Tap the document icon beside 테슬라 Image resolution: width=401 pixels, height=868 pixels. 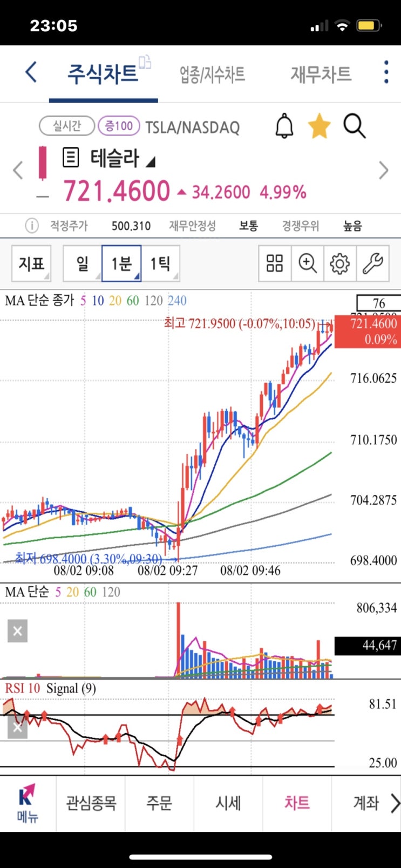71,158
